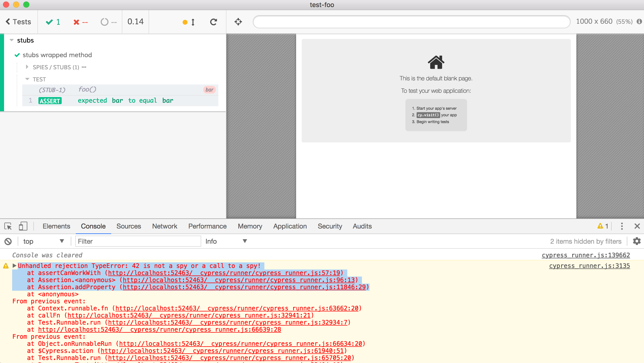This screenshot has height=363, width=644.
Task: Click the viewport info icon
Action: [639, 22]
